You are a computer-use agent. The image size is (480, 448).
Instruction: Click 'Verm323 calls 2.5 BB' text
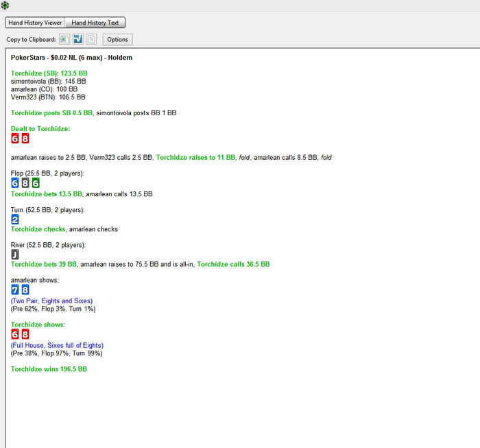pos(121,157)
